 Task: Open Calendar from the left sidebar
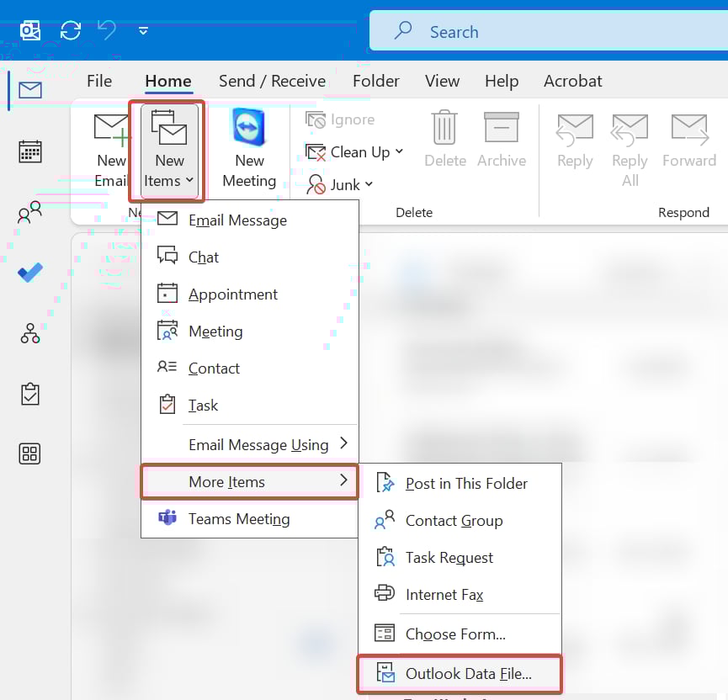pos(30,152)
